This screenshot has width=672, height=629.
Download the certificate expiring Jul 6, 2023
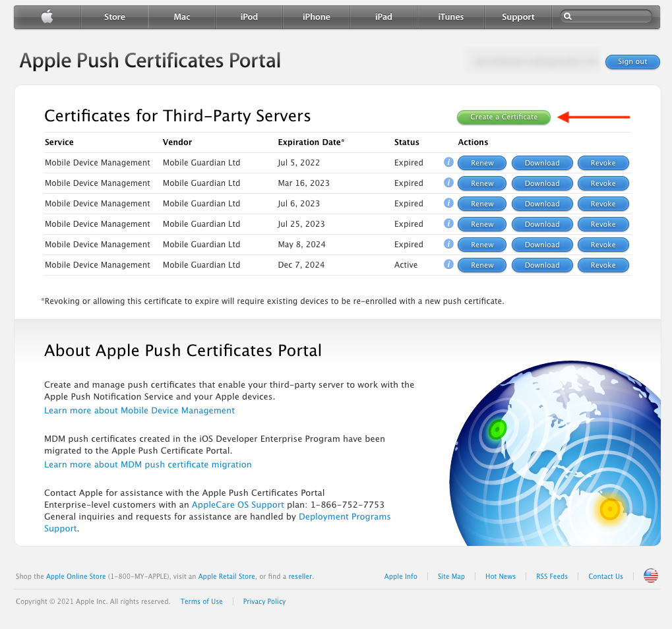(542, 204)
